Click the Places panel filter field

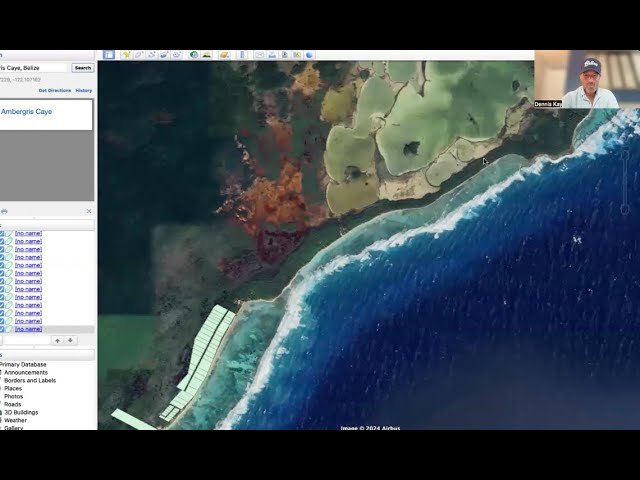click(27, 340)
